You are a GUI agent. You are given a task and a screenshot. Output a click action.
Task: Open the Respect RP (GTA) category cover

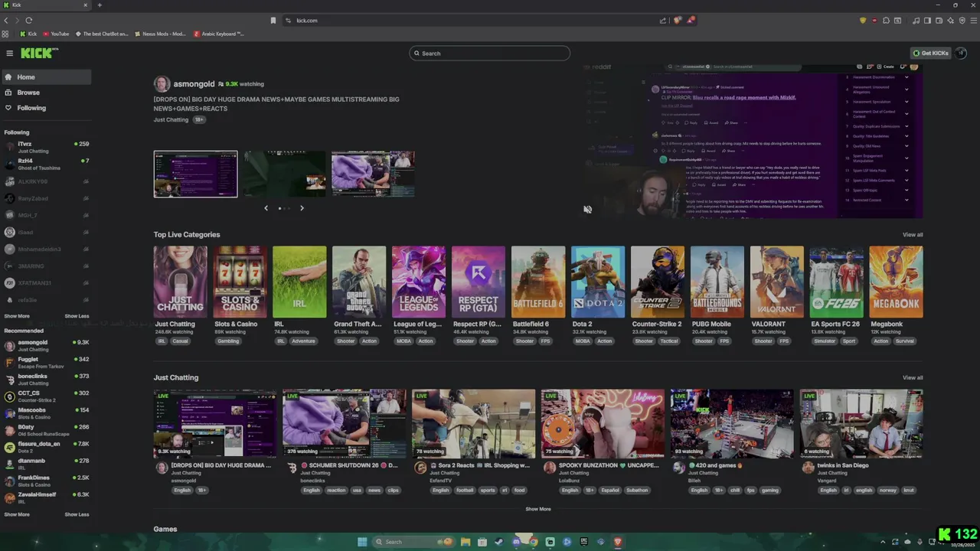click(x=479, y=282)
